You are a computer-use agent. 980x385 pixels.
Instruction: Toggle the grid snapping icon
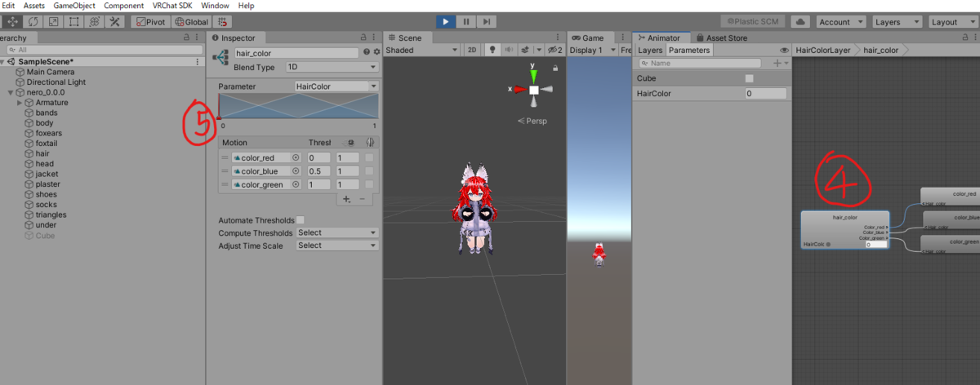click(223, 22)
